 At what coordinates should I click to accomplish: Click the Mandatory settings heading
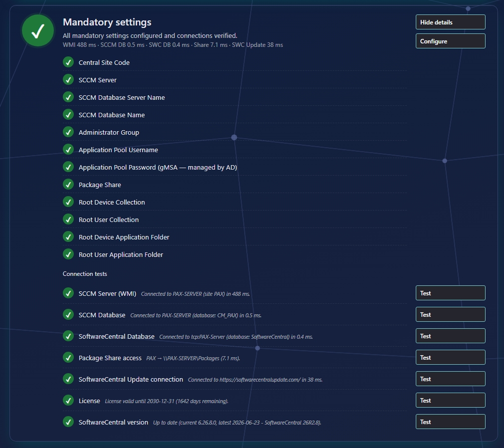click(107, 22)
